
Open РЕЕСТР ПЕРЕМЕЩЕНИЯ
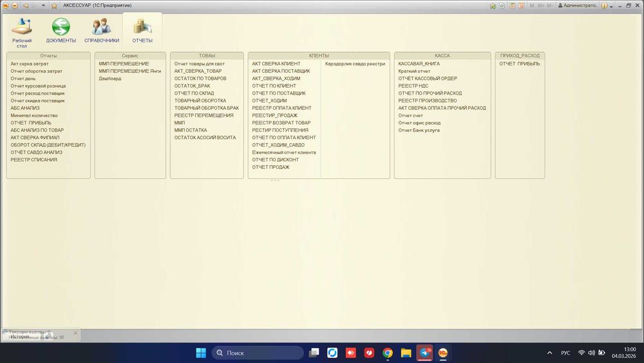pos(204,115)
